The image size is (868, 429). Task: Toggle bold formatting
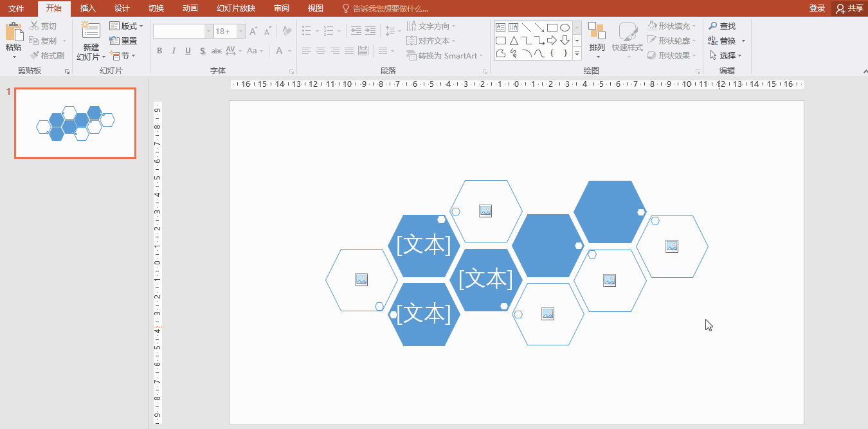tap(159, 51)
